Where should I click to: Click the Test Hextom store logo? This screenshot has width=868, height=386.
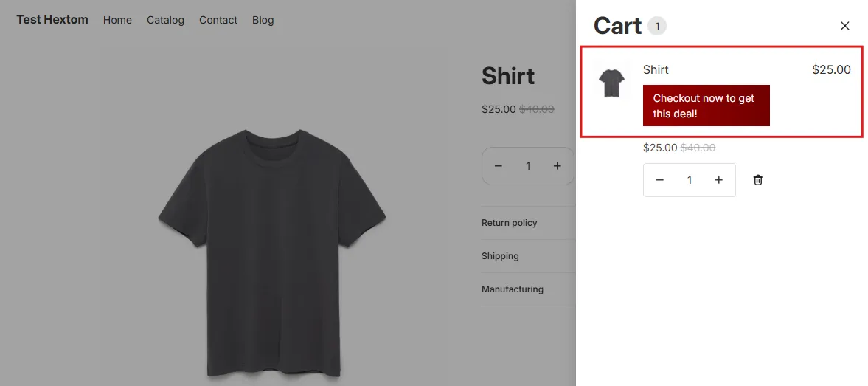[52, 20]
